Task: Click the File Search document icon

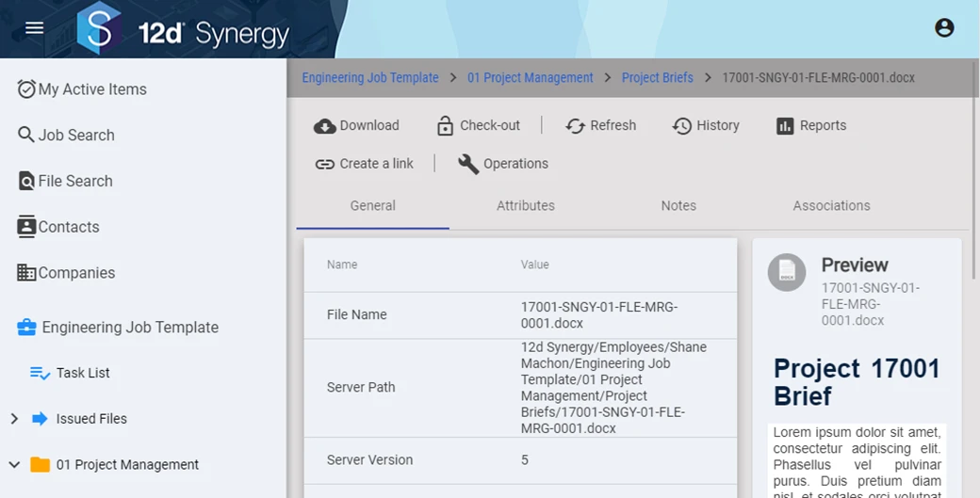Action: point(26,181)
